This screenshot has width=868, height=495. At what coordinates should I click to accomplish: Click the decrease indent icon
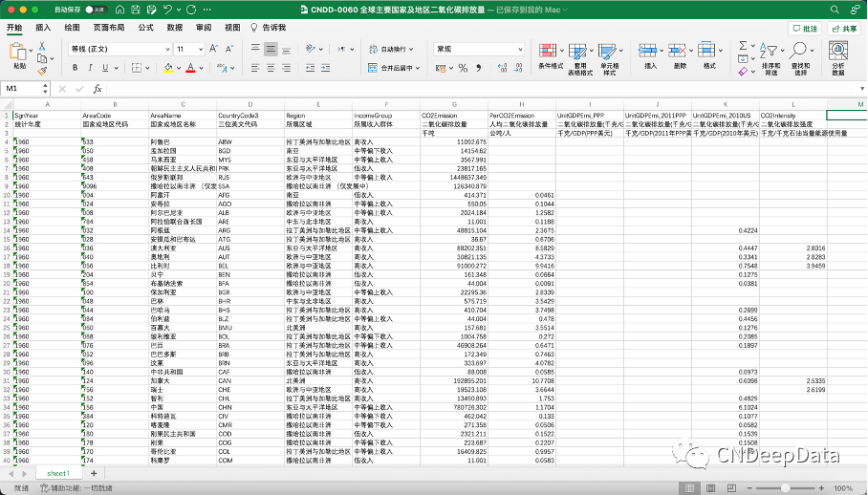click(310, 68)
